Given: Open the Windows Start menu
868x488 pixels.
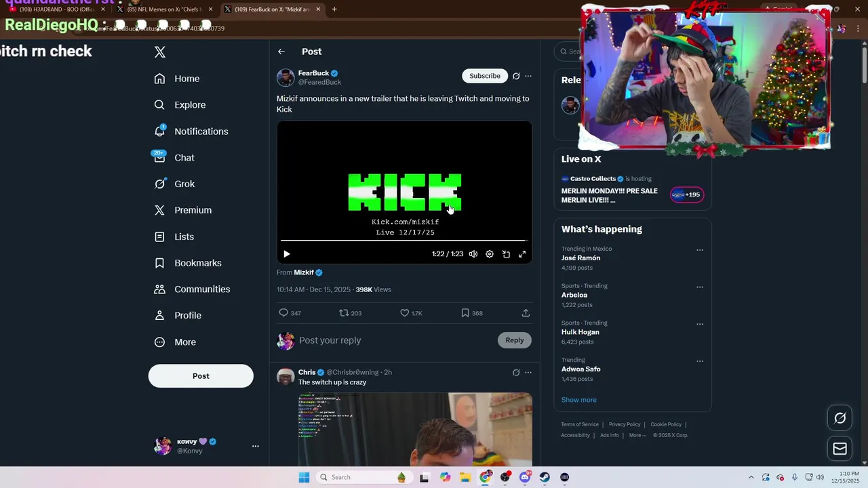Looking at the screenshot, I should tap(304, 477).
